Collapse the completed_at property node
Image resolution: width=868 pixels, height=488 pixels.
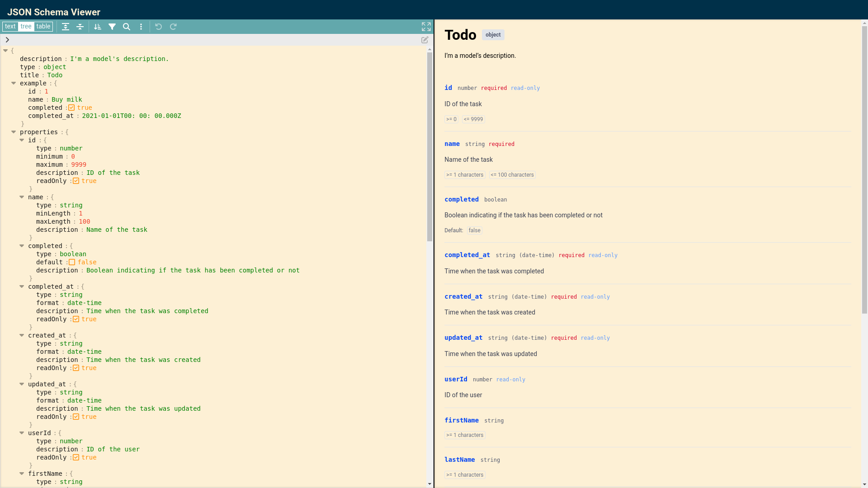(x=22, y=286)
